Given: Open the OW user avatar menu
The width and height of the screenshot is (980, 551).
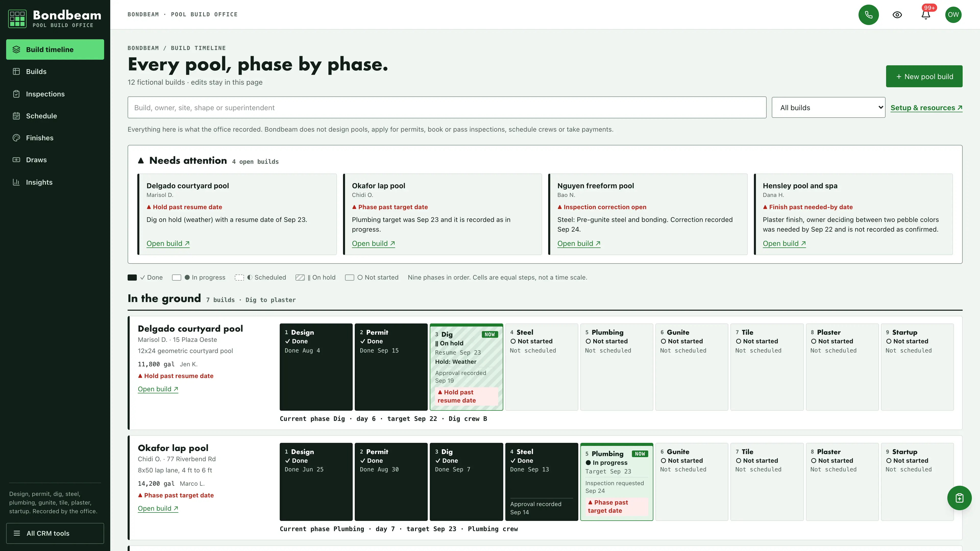Looking at the screenshot, I should (953, 15).
